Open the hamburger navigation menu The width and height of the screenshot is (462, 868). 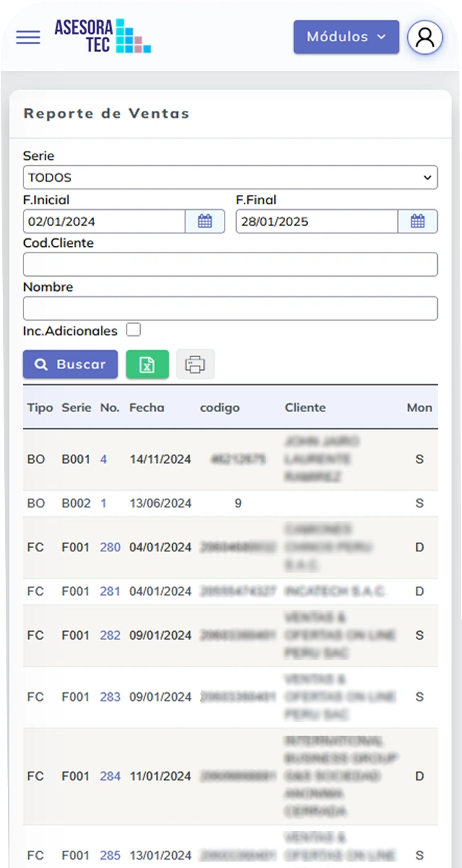click(x=28, y=38)
